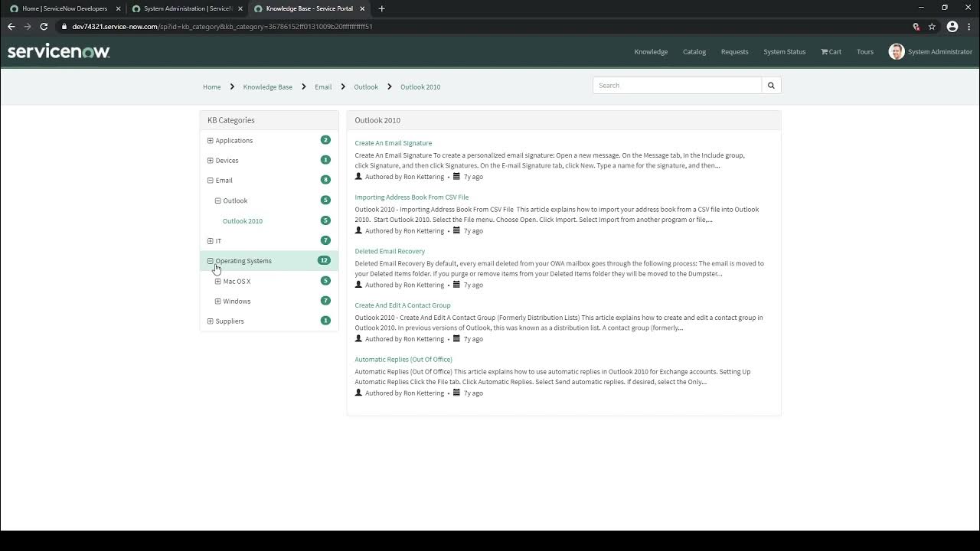Open the Cart icon in header

[x=831, y=52]
